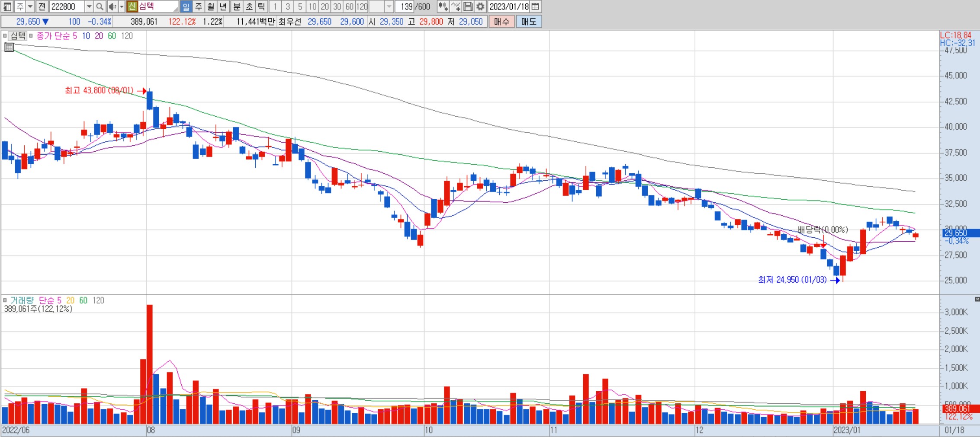The width and height of the screenshot is (980, 437).
Task: Choose the 1 interval button
Action: [275, 6]
